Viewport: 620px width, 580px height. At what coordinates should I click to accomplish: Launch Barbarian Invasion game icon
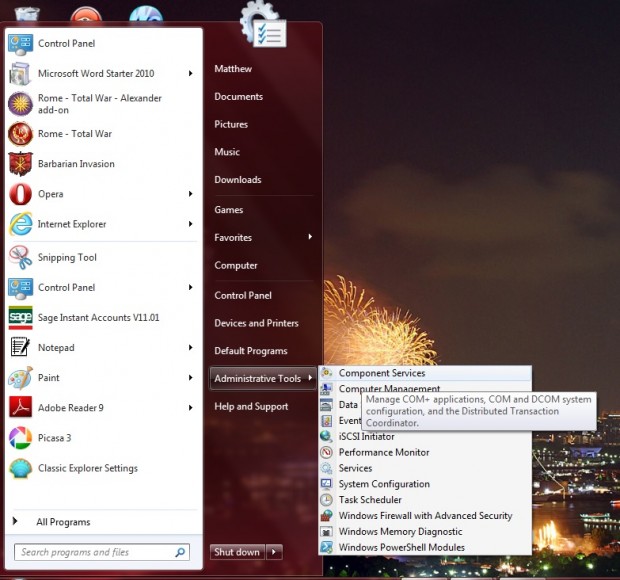[20, 164]
